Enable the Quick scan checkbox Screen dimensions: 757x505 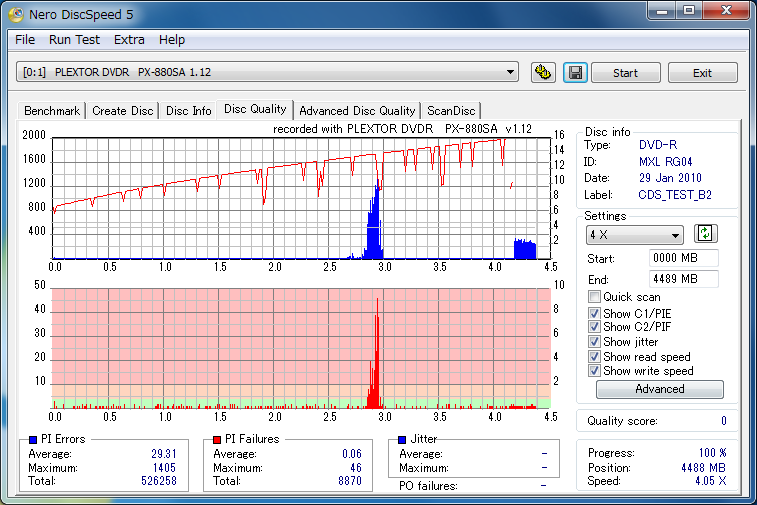tap(595, 297)
